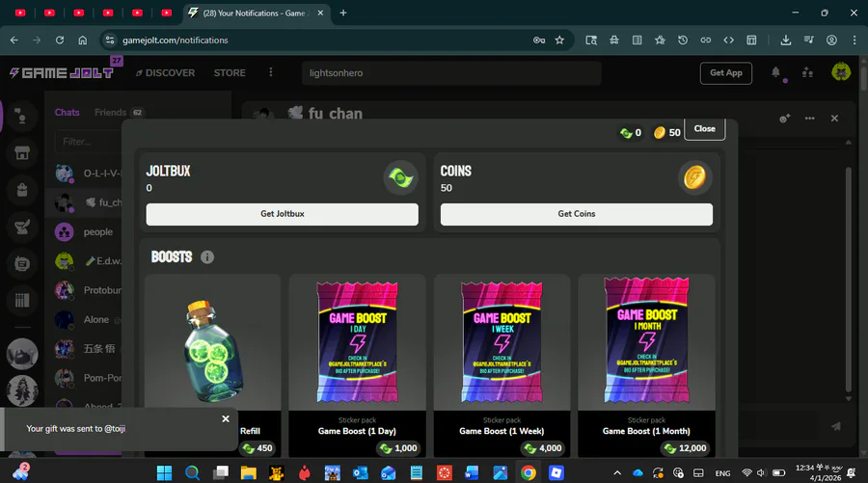Screen dimensions: 868x483
Task: Select the Game Boost (1 Day) pack
Action: click(x=357, y=365)
